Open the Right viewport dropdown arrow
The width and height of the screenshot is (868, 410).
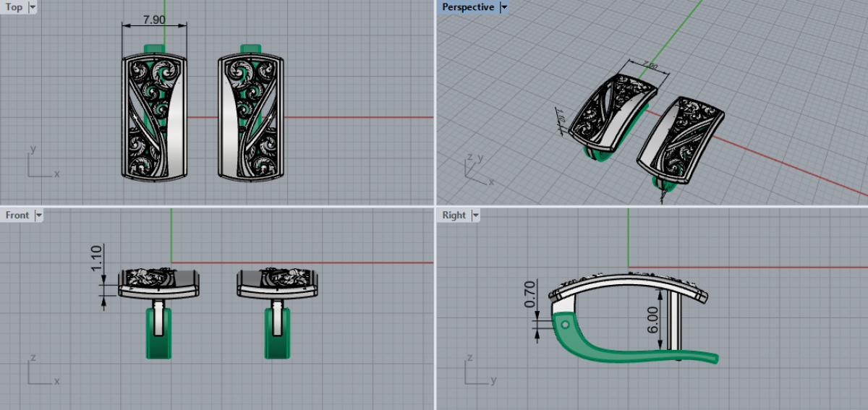tap(475, 215)
